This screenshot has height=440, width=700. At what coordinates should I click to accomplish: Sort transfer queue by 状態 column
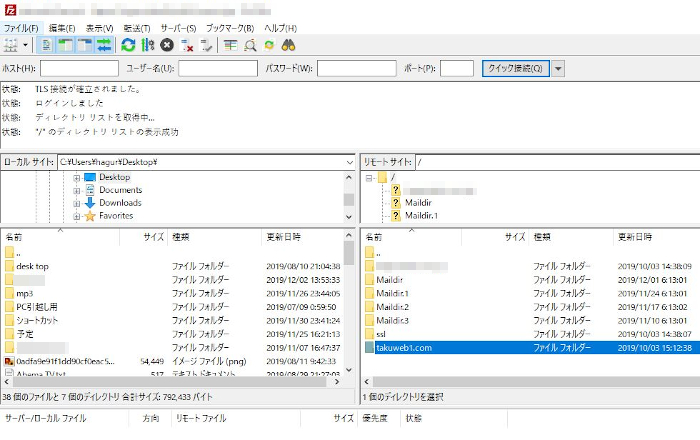[x=454, y=419]
